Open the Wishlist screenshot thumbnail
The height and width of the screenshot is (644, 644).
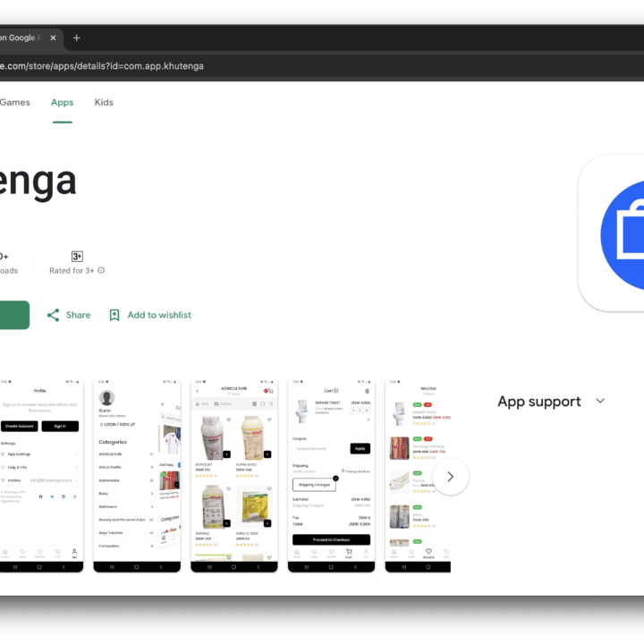tap(418, 476)
